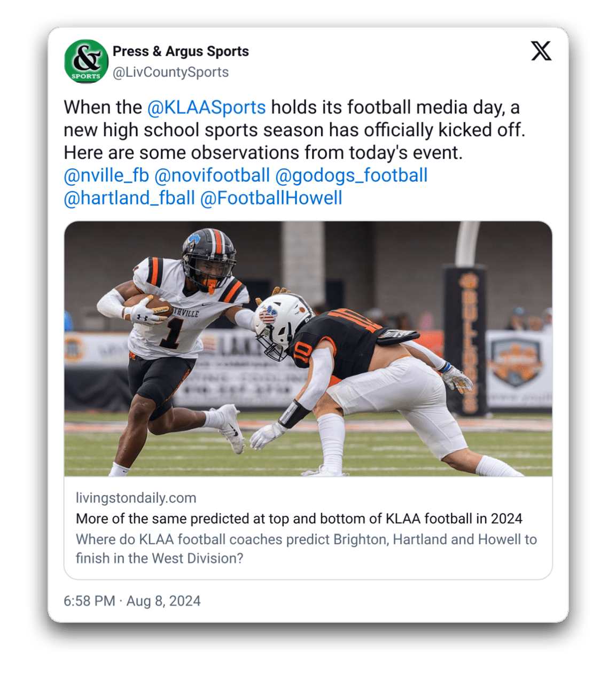Screen dimensions: 616x688
Task: Click the livingstondaily.com domain label
Action: click(136, 498)
